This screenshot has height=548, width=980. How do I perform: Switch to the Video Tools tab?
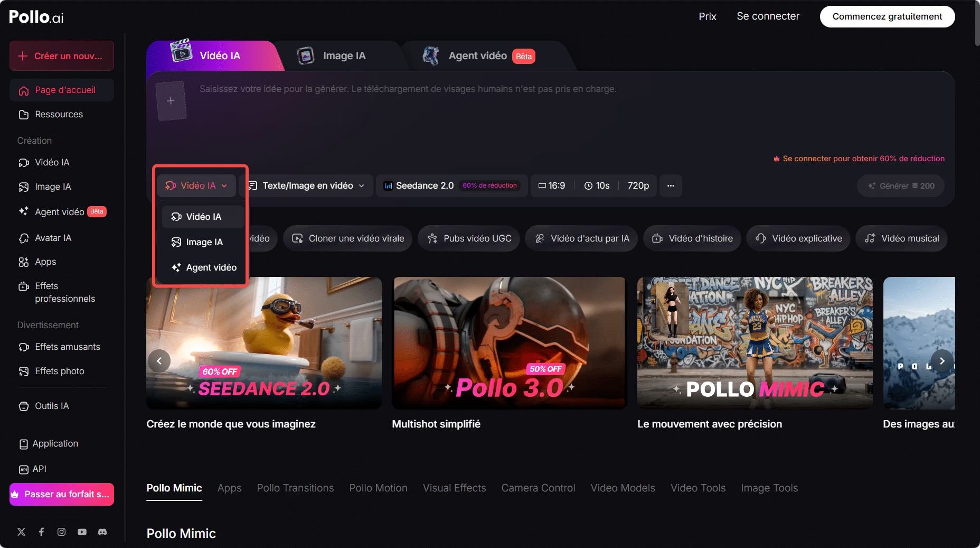(x=698, y=488)
